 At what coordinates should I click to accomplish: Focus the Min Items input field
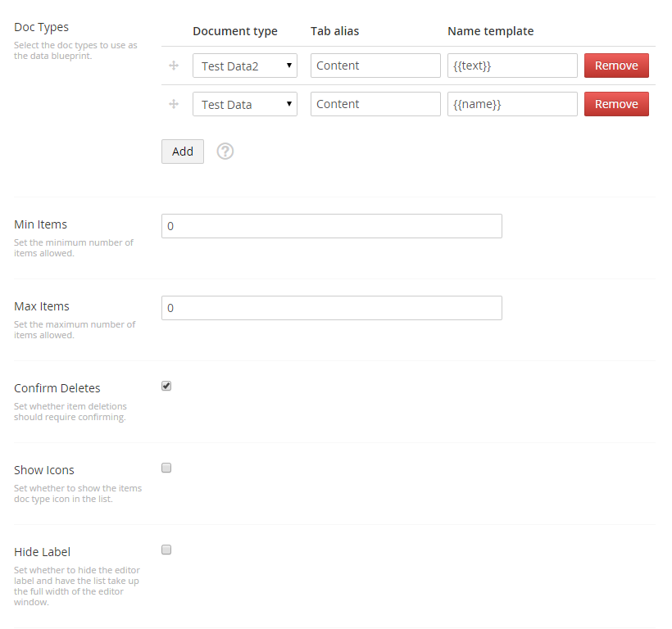click(x=332, y=226)
